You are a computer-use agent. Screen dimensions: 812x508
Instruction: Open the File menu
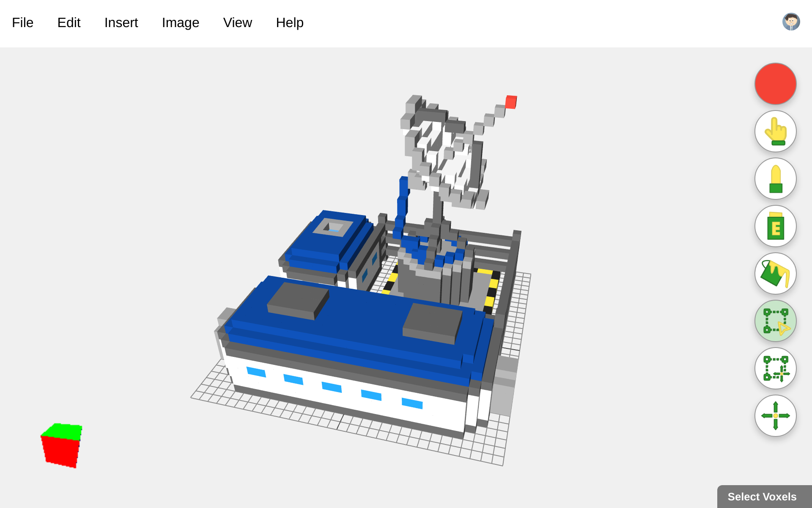(x=22, y=22)
